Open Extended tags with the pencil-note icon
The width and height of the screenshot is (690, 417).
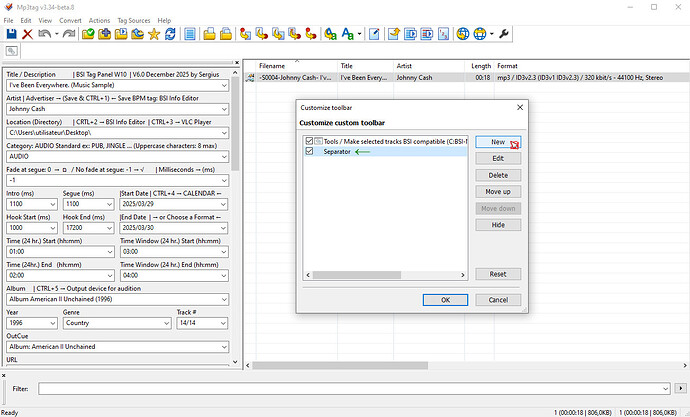[374, 34]
